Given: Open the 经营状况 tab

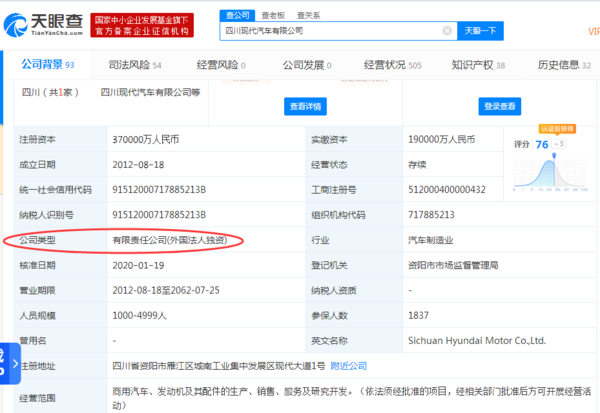Looking at the screenshot, I should [x=393, y=65].
